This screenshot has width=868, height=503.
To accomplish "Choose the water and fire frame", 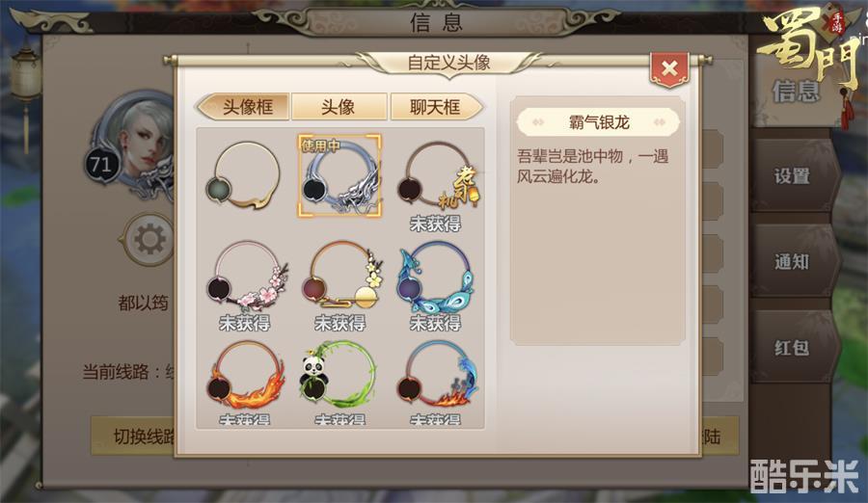I will 437,374.
